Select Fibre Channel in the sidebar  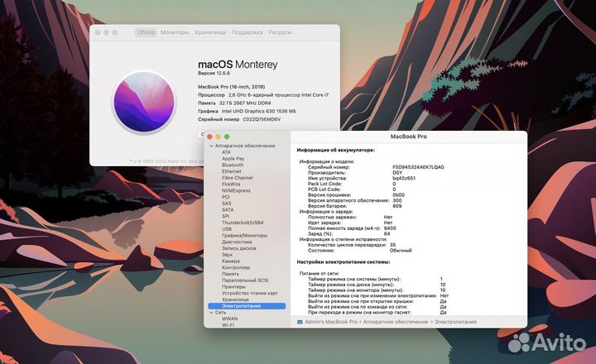coord(238,178)
